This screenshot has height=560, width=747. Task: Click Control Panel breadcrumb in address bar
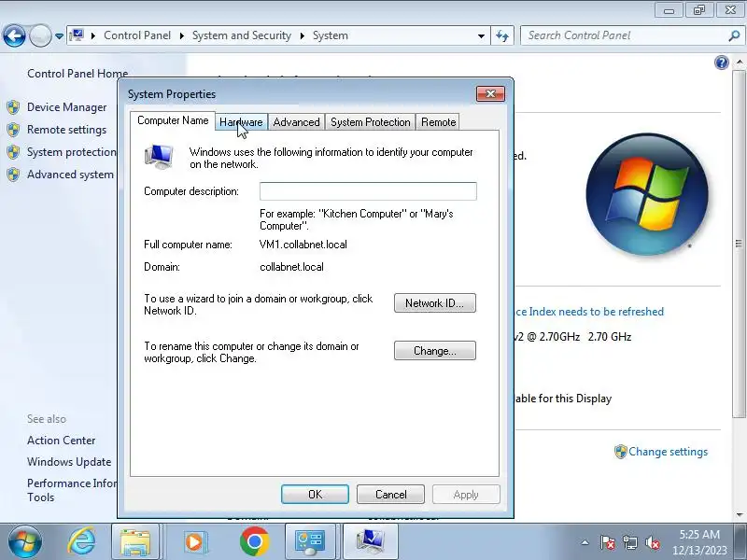click(137, 35)
